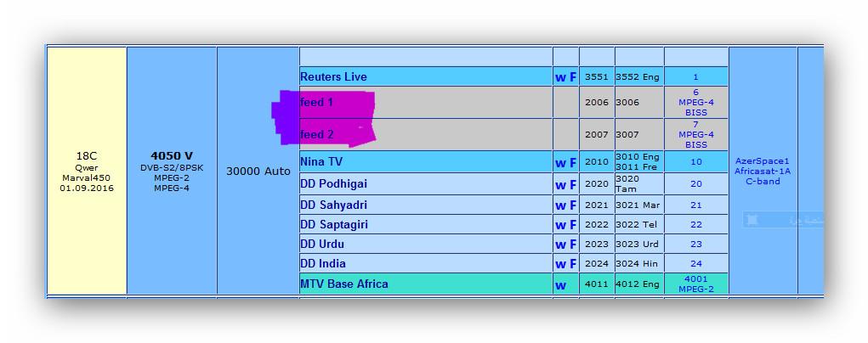Click the F icon beside Nina TV
Viewport: 868px width, 343px height.
573,163
